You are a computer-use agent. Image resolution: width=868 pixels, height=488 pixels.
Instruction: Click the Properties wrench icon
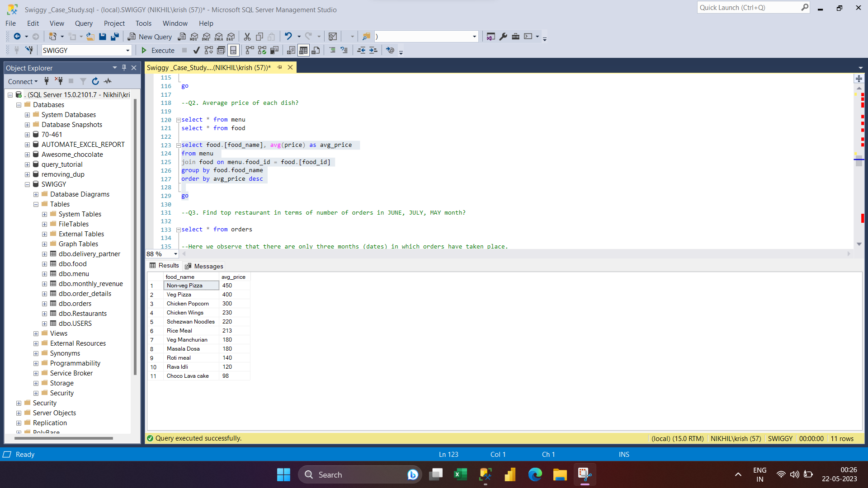(503, 37)
